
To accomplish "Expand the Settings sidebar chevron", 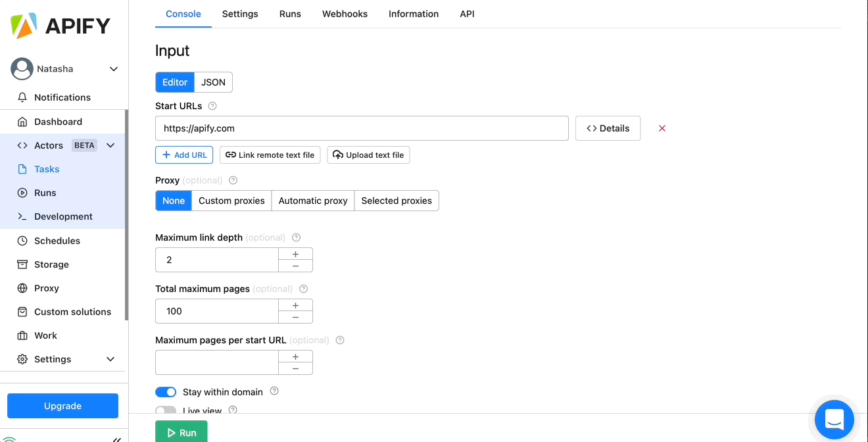I will pyautogui.click(x=110, y=359).
